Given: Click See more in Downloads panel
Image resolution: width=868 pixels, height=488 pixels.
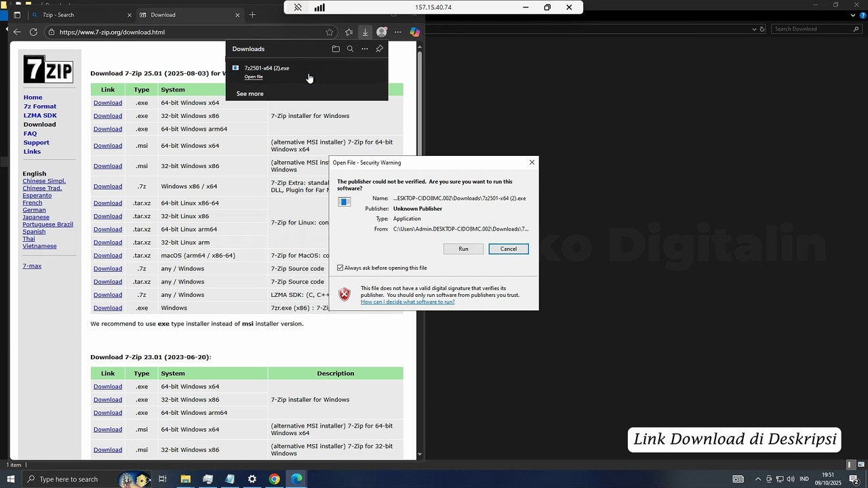Looking at the screenshot, I should (x=250, y=94).
